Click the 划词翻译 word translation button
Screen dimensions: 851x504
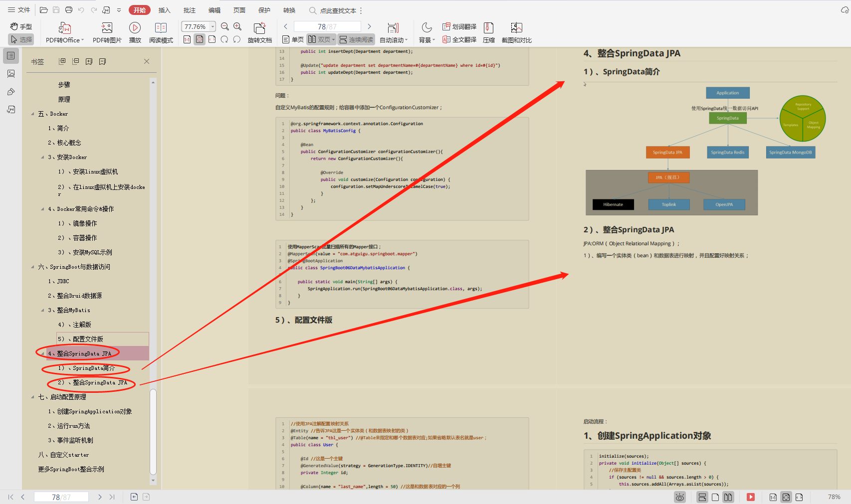(459, 26)
